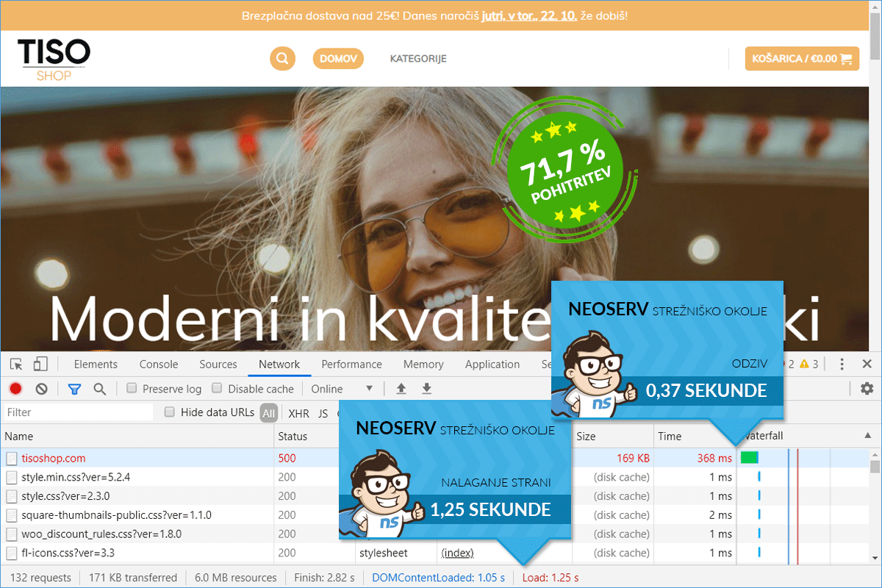This screenshot has width=882, height=588.
Task: Open search in the Network panel
Action: click(100, 389)
